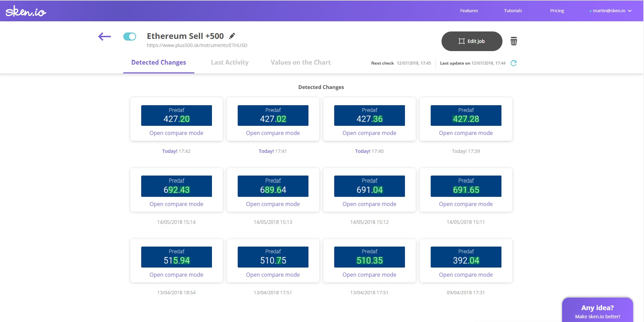The height and width of the screenshot is (322, 644).
Task: Switch to the Detected Changes tab
Action: (158, 63)
